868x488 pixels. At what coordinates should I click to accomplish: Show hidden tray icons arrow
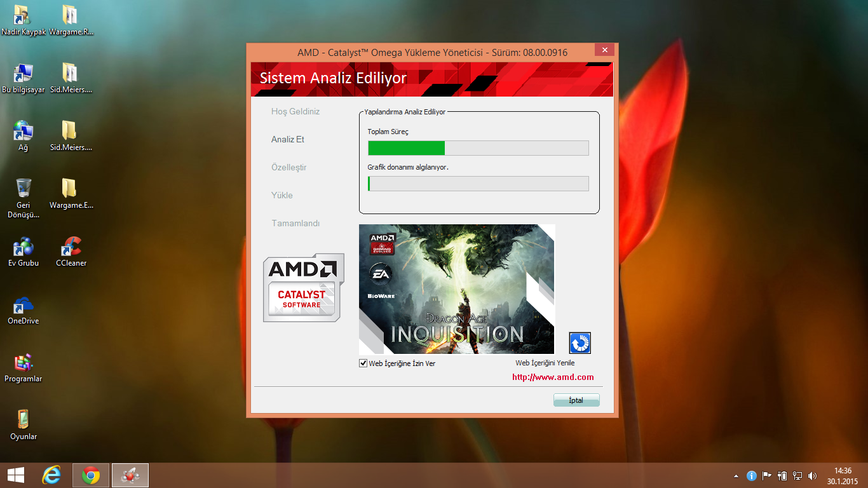click(736, 475)
